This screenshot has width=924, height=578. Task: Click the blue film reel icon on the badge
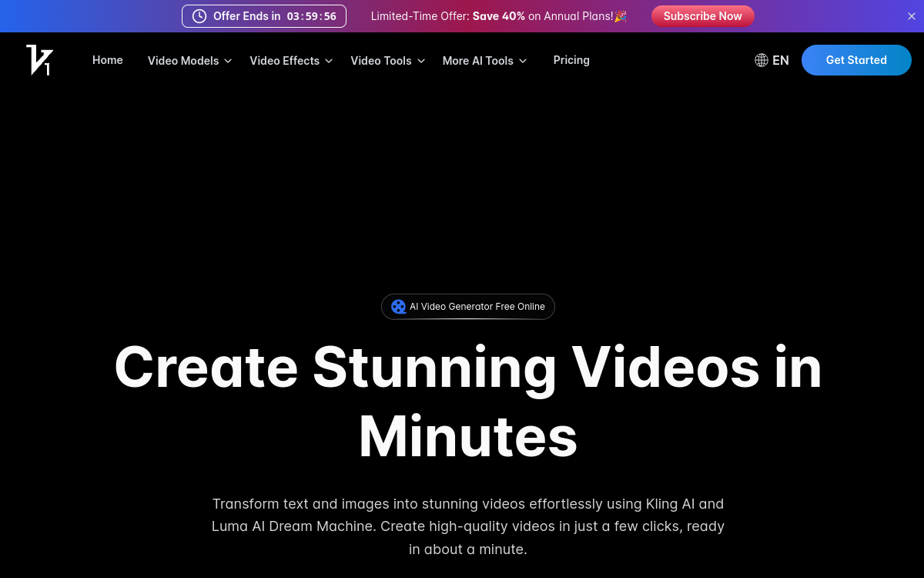[x=399, y=306]
